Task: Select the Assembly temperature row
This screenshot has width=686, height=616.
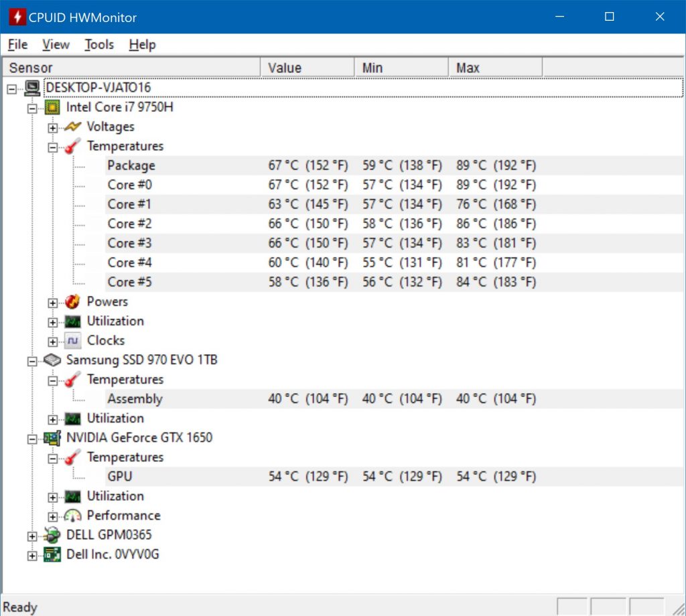Action: pyautogui.click(x=394, y=399)
